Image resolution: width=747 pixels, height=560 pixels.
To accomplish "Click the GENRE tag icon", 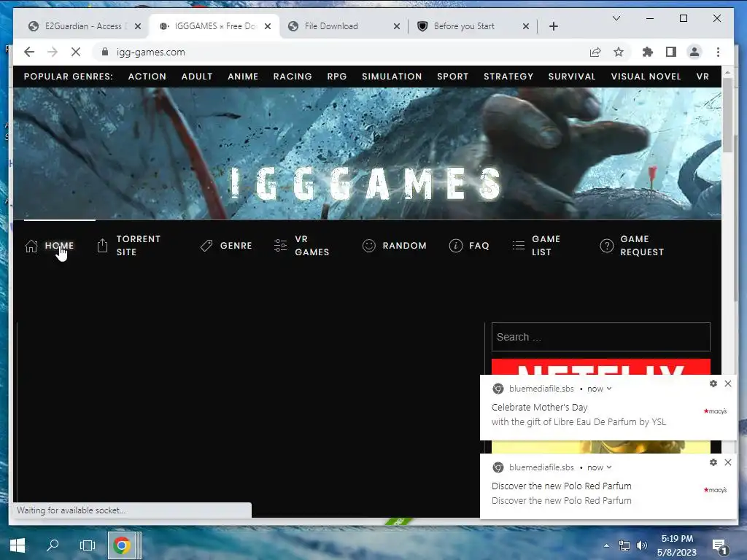I will pos(206,246).
